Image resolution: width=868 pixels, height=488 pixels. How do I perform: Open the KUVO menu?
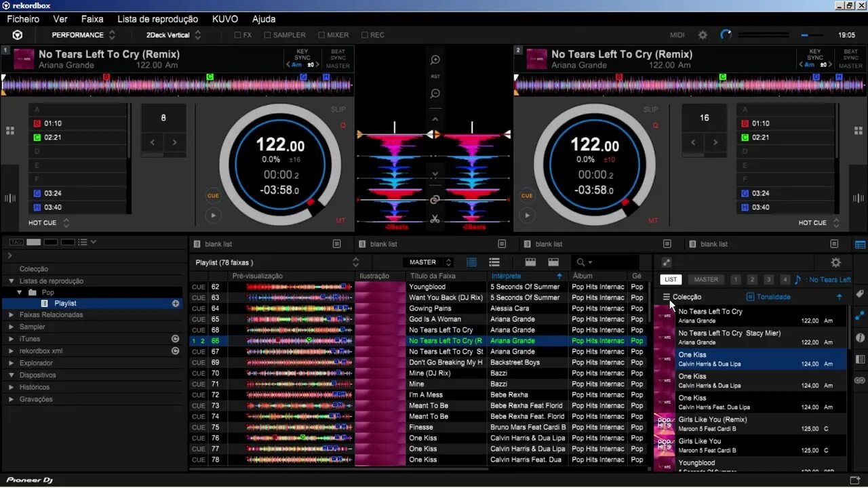(225, 19)
